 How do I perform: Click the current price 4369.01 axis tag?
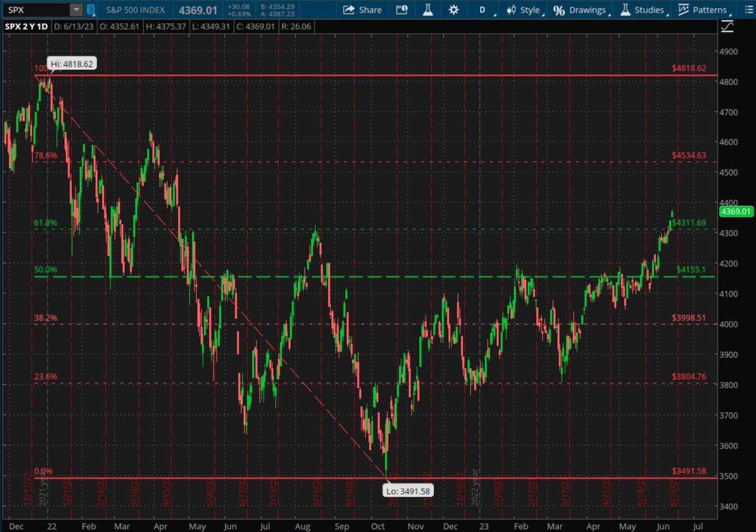pyautogui.click(x=736, y=212)
